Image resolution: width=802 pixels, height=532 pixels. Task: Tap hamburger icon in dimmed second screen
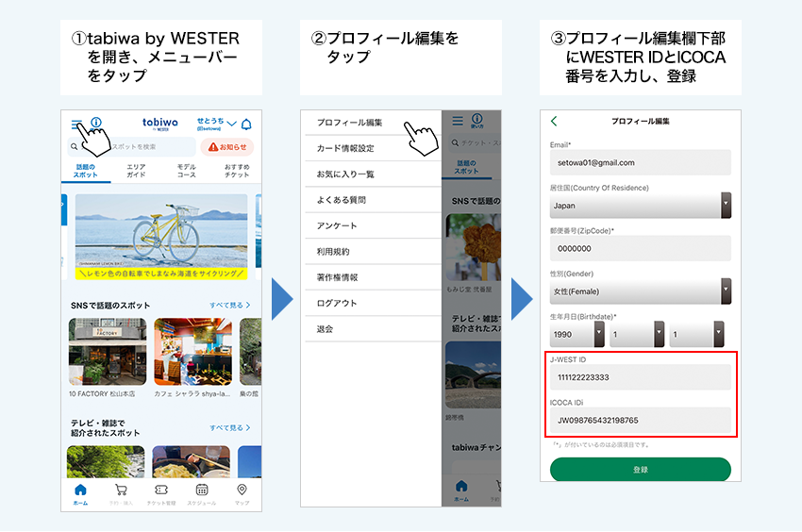click(x=458, y=121)
